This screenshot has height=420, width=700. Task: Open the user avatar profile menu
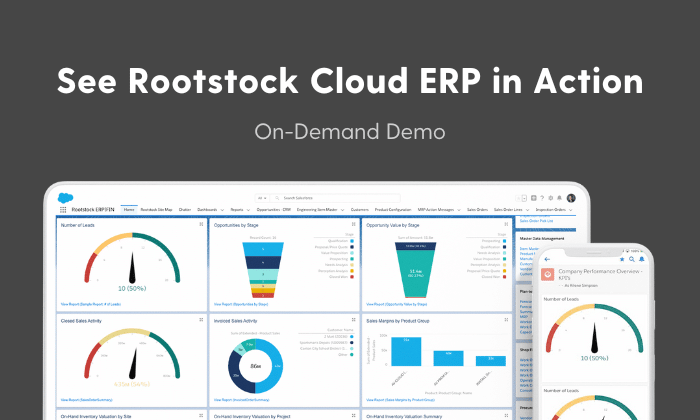pos(571,198)
